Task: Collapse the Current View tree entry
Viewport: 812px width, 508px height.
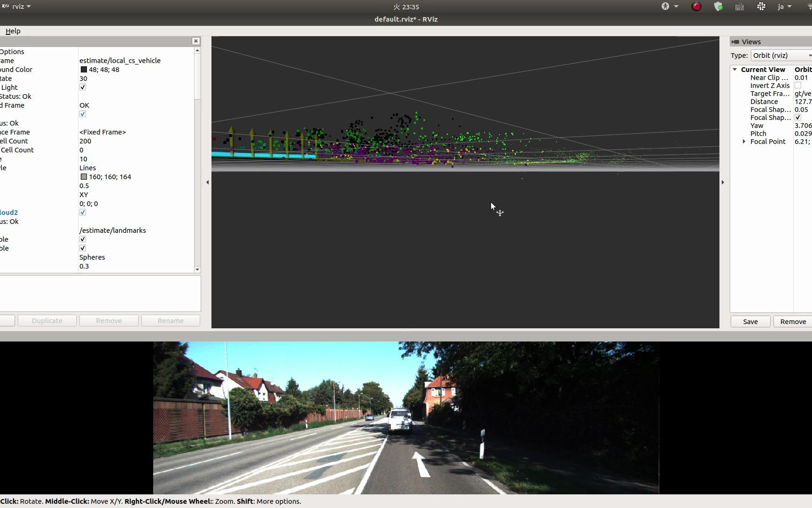Action: (735, 69)
